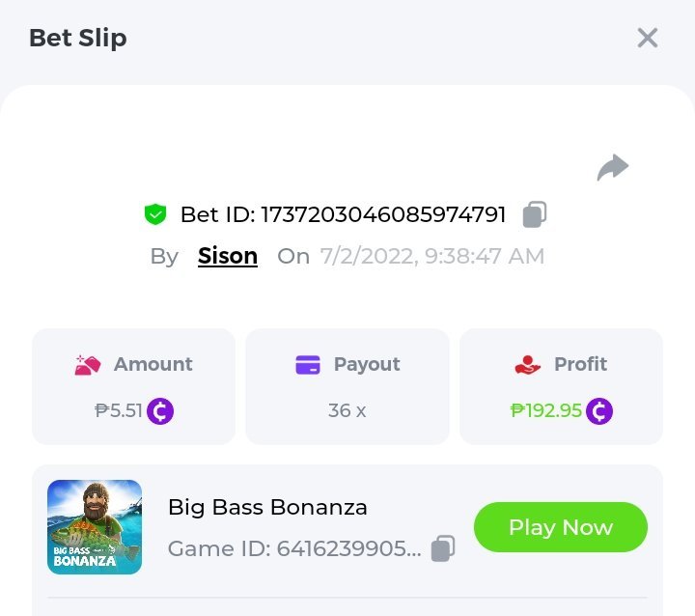Screen dimensions: 695x616
Task: Copy the Bet ID number
Action: pos(535,214)
